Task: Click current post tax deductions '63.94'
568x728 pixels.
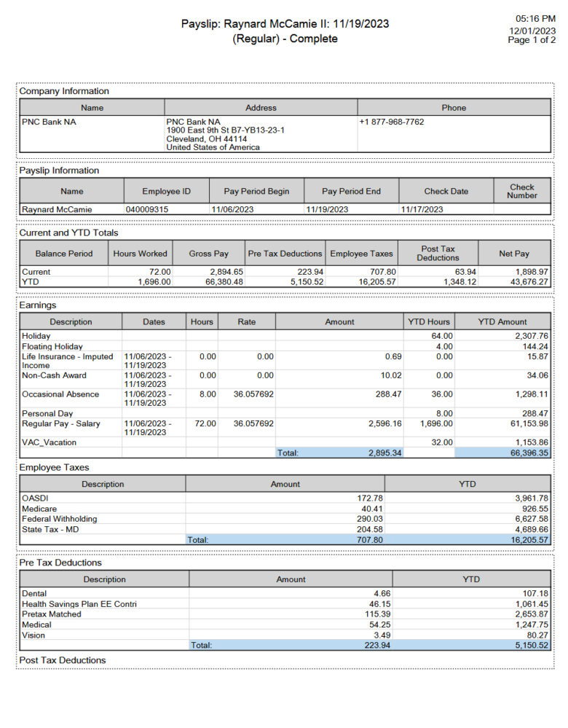Action: (465, 272)
